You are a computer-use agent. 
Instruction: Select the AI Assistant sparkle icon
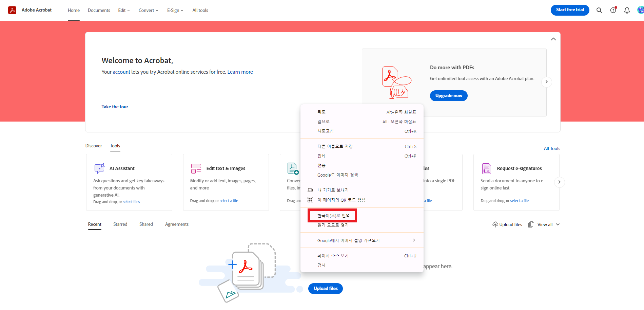click(99, 168)
